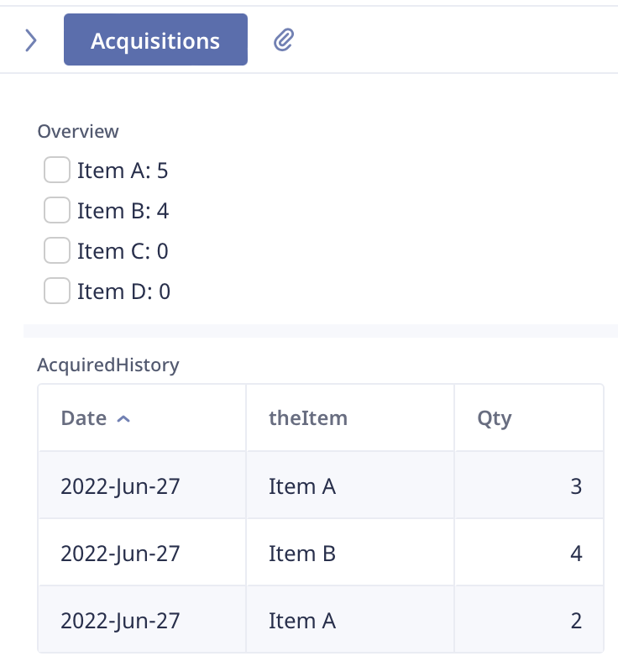
Task: Click the Qty column header
Action: coord(529,417)
